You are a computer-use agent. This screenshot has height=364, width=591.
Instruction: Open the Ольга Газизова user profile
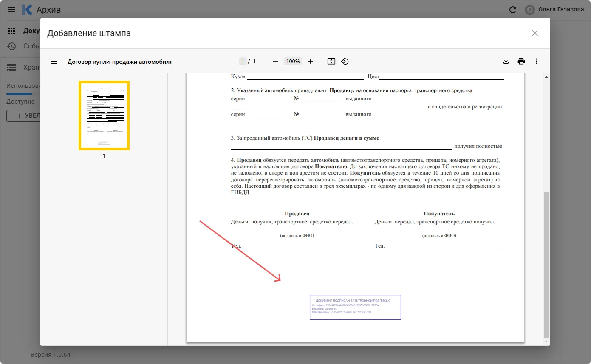[x=554, y=9]
